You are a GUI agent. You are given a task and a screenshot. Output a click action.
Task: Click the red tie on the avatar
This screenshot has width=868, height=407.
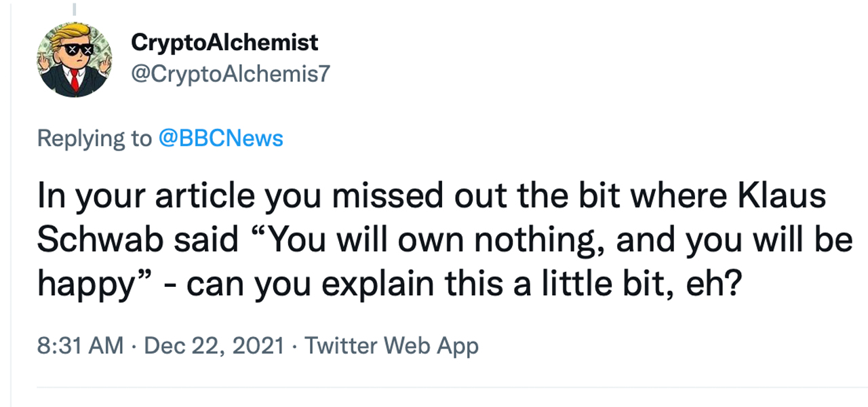(x=75, y=81)
